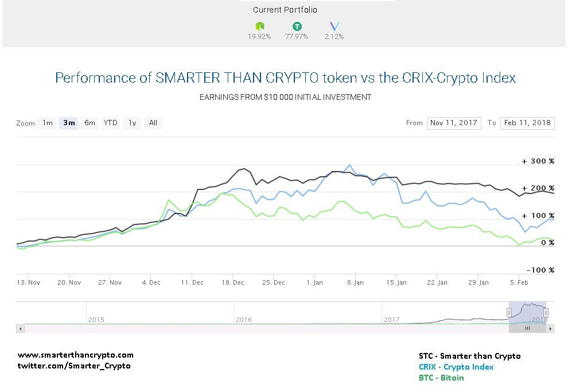Click the 19.92% portfolio share value
Viewport: 568px width, 392px height.
(x=259, y=37)
